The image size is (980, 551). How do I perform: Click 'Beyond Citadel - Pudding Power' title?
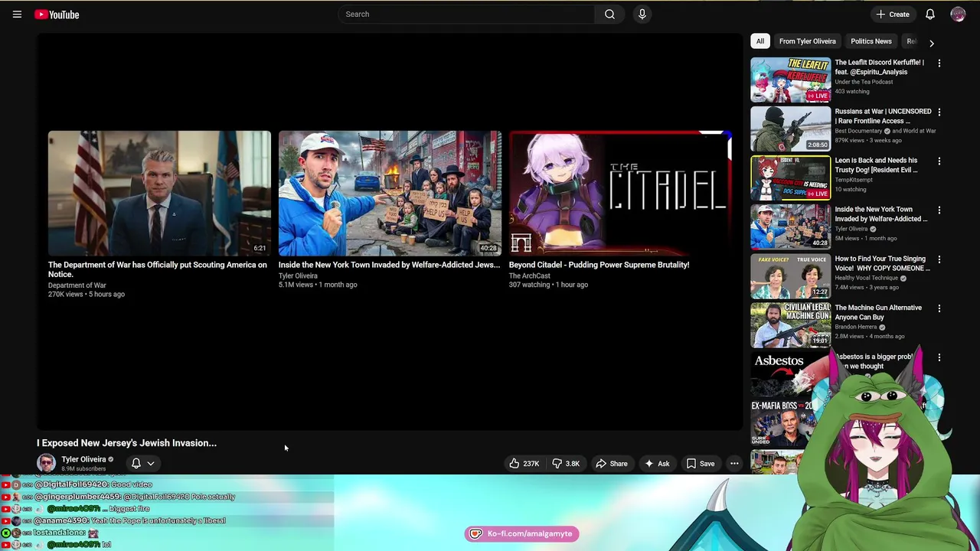tap(599, 265)
